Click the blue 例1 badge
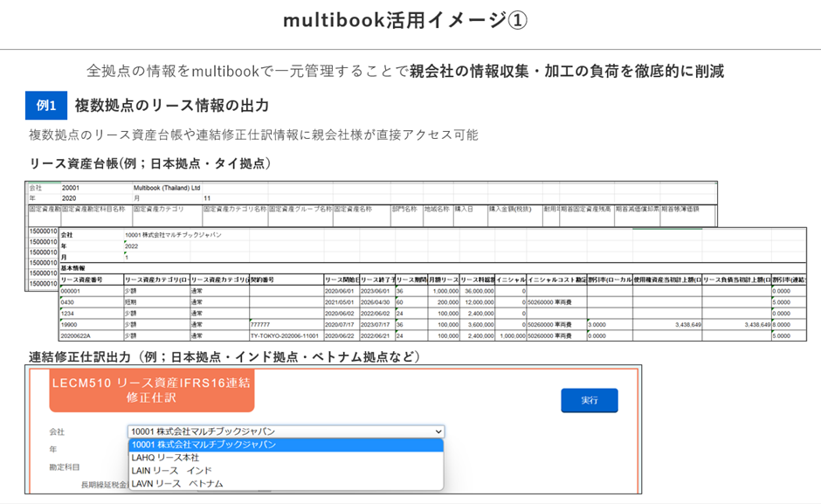The width and height of the screenshot is (821, 504). (x=46, y=106)
